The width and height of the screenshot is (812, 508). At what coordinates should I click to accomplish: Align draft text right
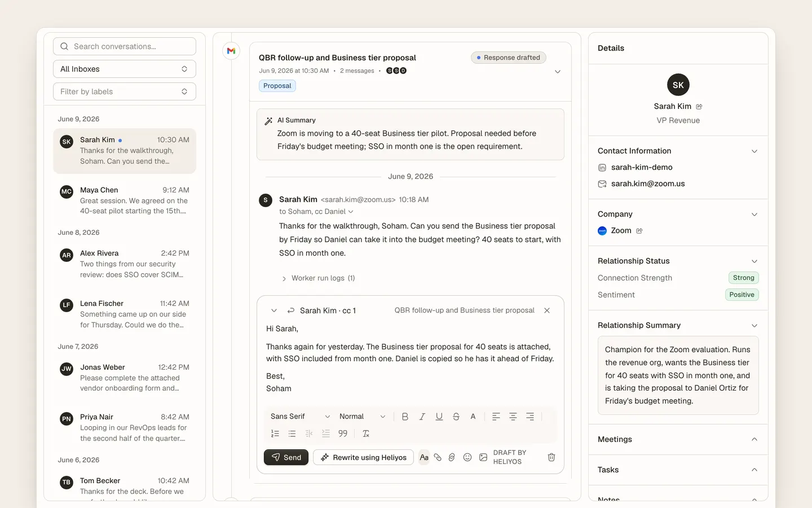530,417
